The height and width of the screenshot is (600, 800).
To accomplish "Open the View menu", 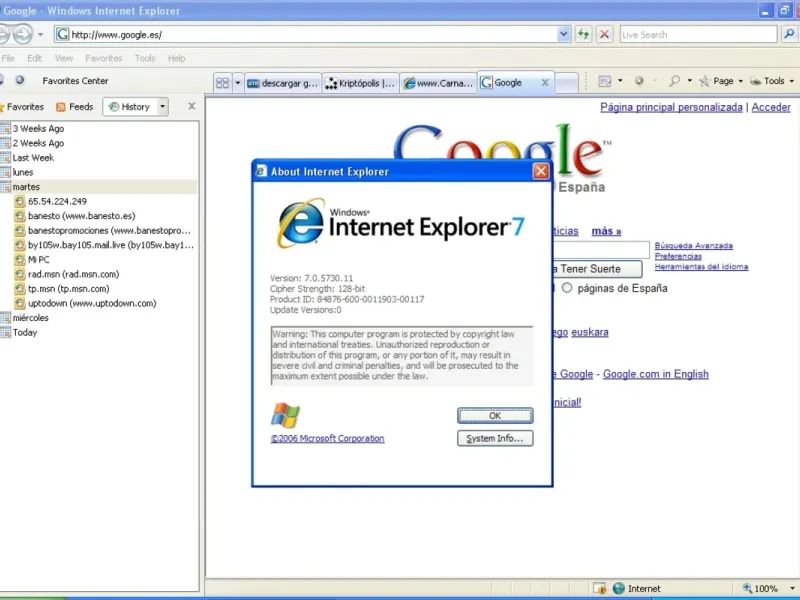I will [x=64, y=58].
